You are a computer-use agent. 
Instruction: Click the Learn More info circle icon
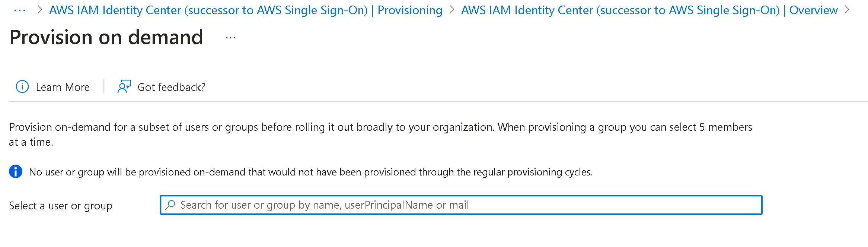[x=22, y=87]
